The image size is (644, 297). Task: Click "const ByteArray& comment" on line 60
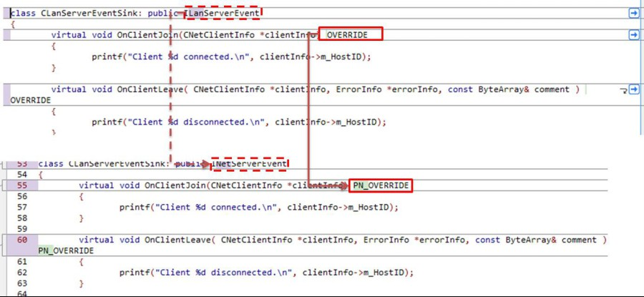pyautogui.click(x=536, y=240)
